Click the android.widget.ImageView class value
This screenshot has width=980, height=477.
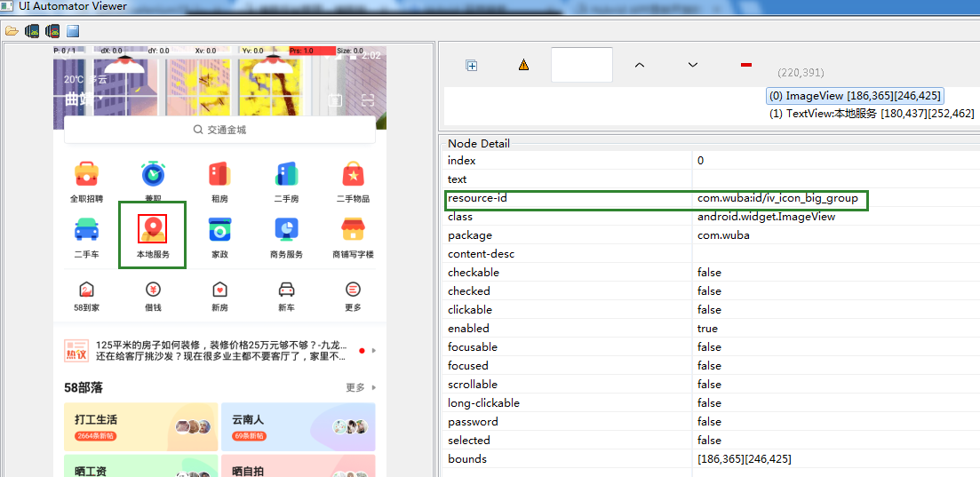point(766,217)
